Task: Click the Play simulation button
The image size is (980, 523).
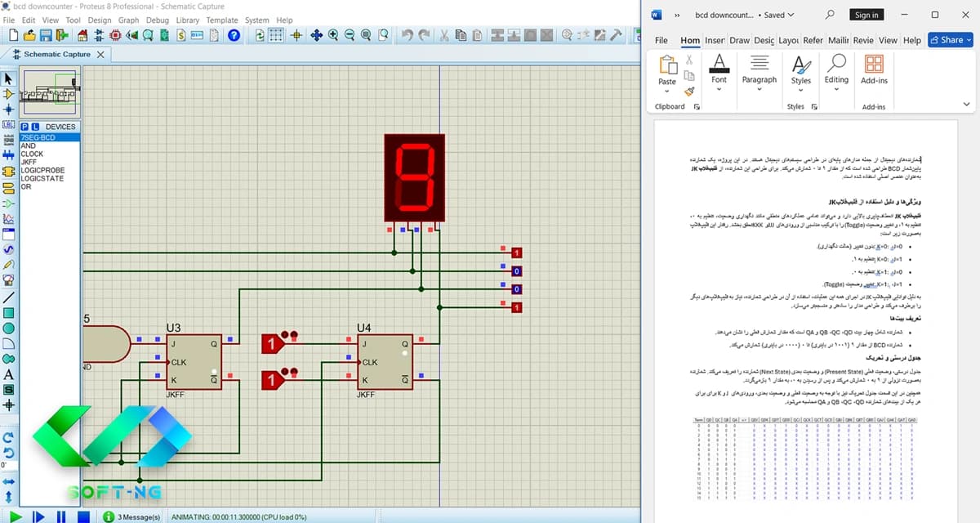Action: coord(15,516)
